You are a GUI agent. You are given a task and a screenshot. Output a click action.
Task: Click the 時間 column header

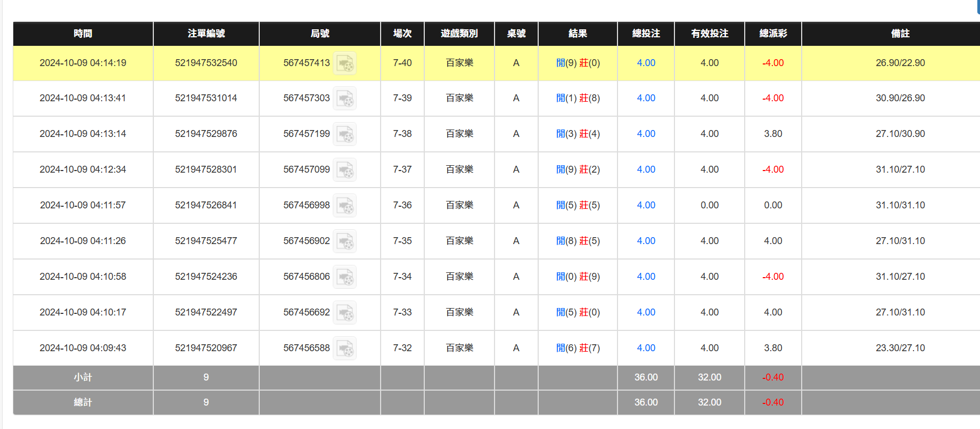(x=83, y=34)
